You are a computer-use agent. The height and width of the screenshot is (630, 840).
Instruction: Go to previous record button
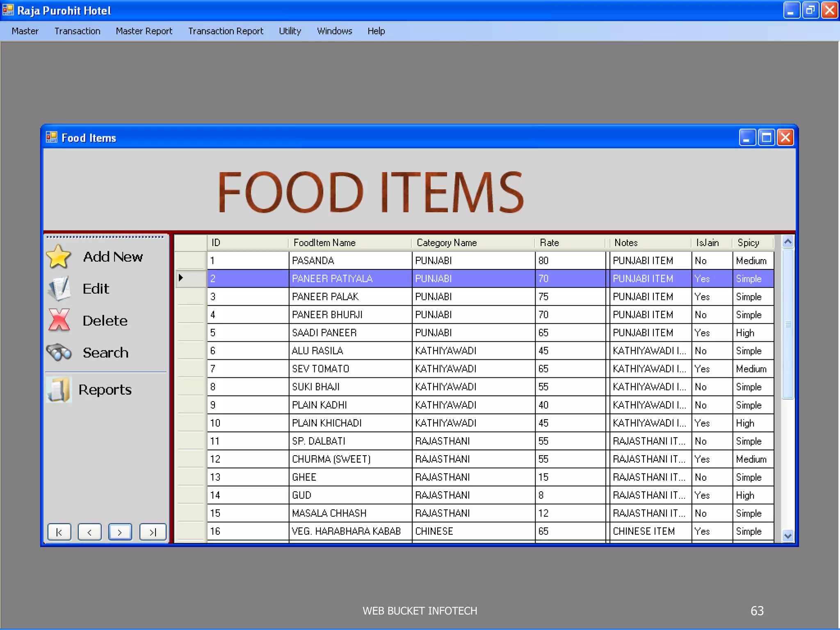pos(89,532)
